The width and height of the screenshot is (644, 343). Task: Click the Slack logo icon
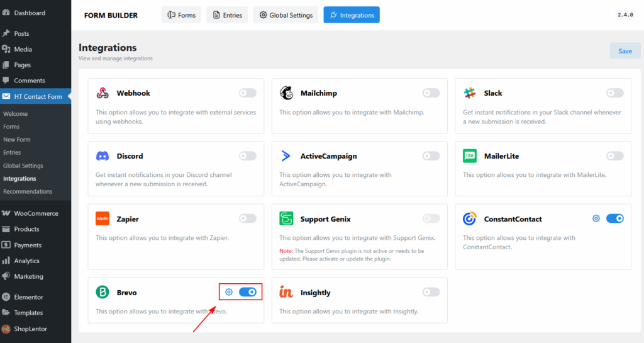[470, 93]
